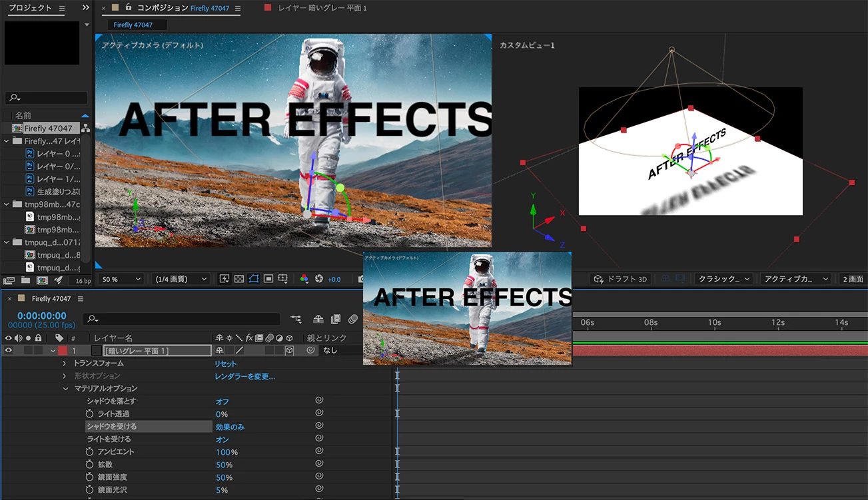This screenshot has width=868, height=500.
Task: Collapse the Firefly...47 レイヤー folder
Action: [x=7, y=140]
